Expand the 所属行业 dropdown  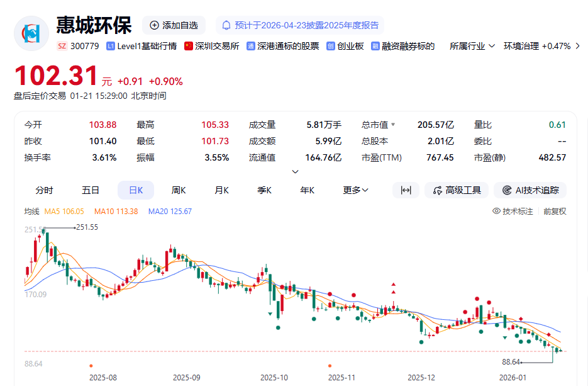[472, 46]
